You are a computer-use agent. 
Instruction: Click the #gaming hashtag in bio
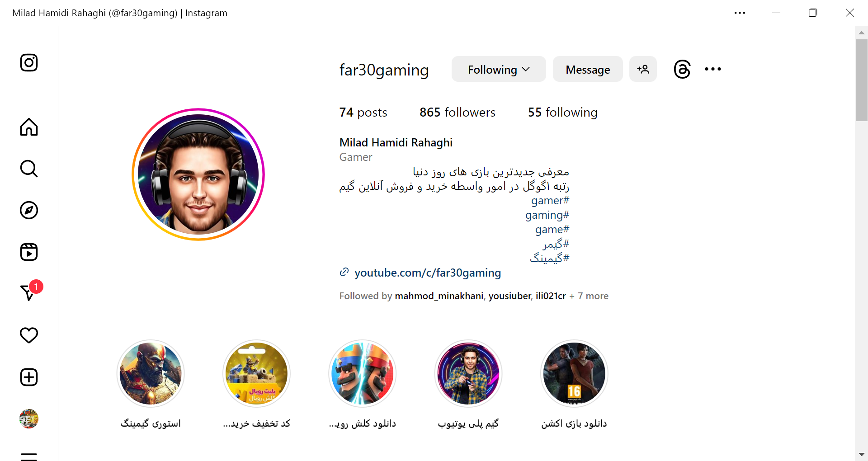pos(547,215)
